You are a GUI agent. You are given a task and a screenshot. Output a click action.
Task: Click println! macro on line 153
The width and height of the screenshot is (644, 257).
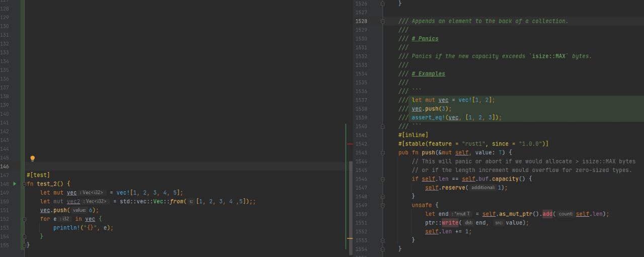coord(67,228)
